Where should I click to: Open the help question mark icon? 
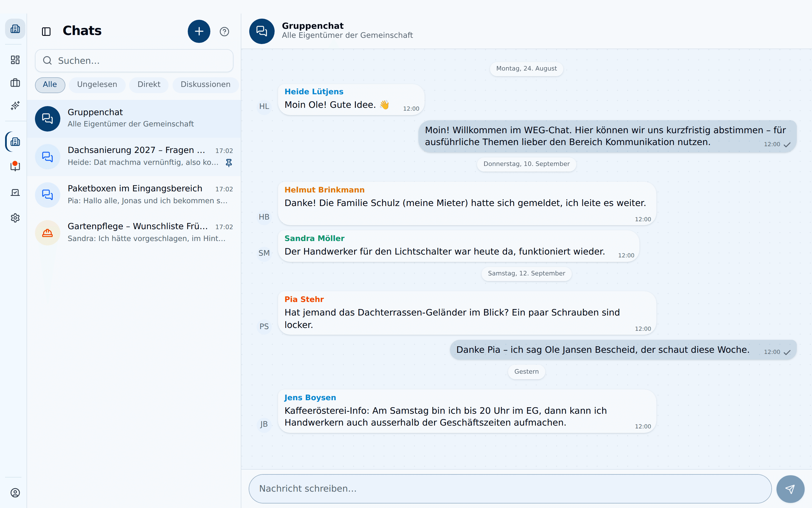[224, 32]
